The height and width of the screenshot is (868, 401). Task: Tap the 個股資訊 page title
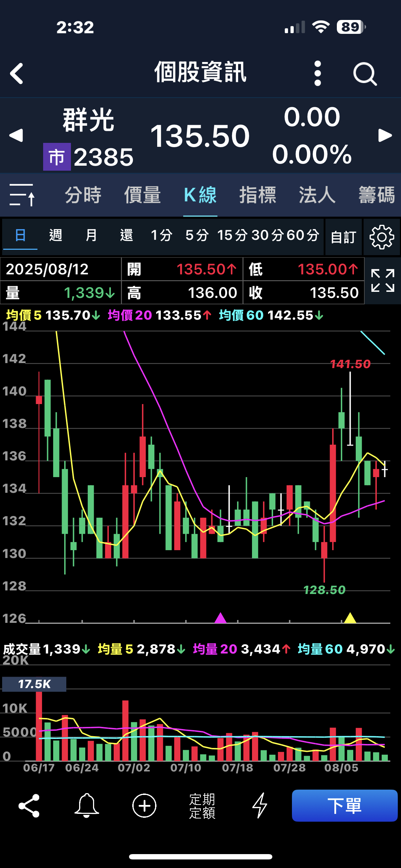(x=200, y=72)
